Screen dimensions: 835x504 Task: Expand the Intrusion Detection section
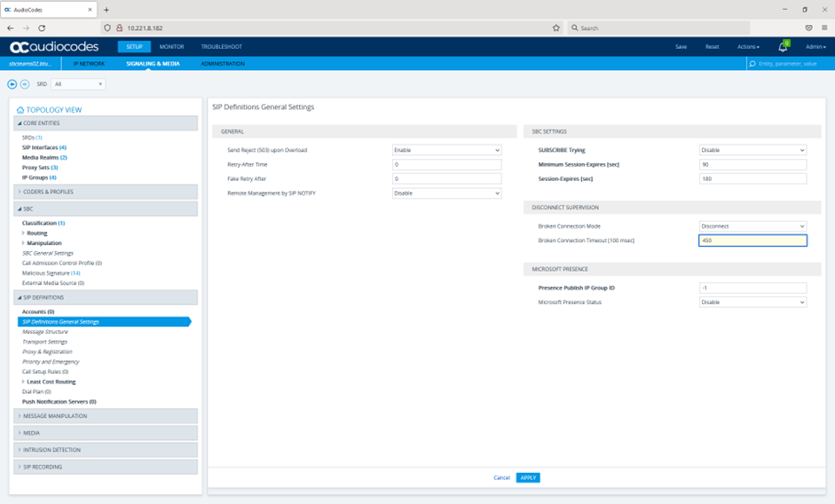(x=106, y=450)
